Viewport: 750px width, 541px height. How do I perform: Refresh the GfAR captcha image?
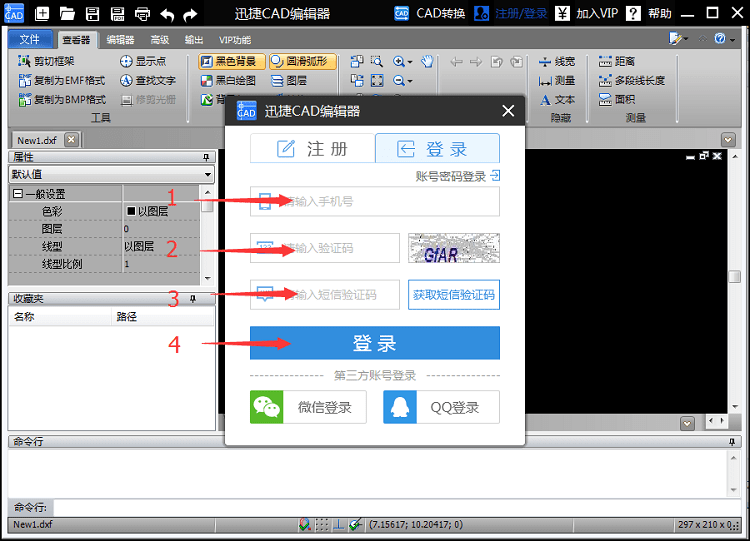coord(453,248)
